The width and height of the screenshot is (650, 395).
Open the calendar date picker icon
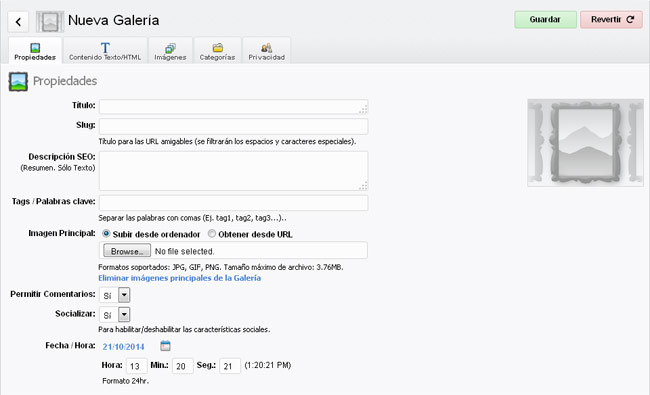point(165,346)
